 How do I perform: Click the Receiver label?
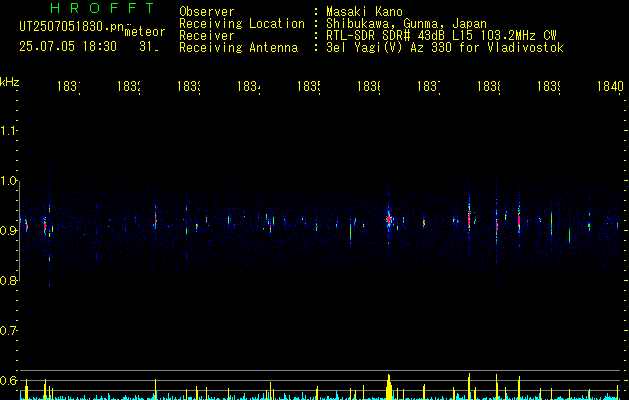207,36
